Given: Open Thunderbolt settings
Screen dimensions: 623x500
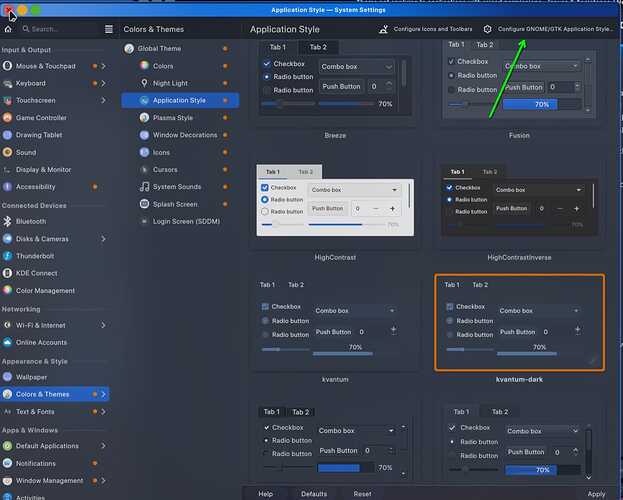Looking at the screenshot, I should [x=54, y=256].
